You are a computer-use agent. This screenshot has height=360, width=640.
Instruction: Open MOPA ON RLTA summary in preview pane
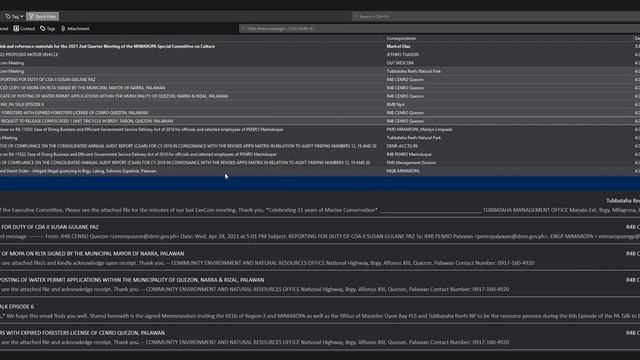pyautogui.click(x=320, y=258)
